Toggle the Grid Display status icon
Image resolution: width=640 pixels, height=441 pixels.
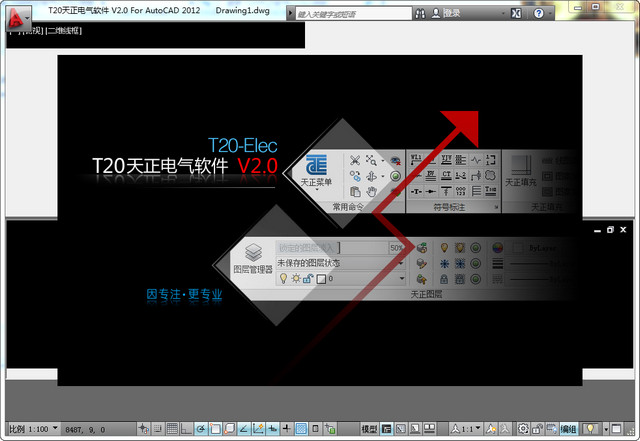click(172, 428)
